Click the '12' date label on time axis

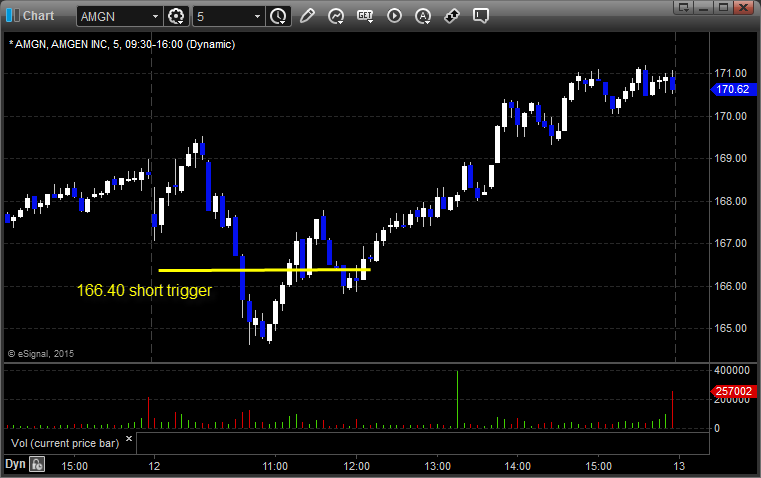click(154, 466)
